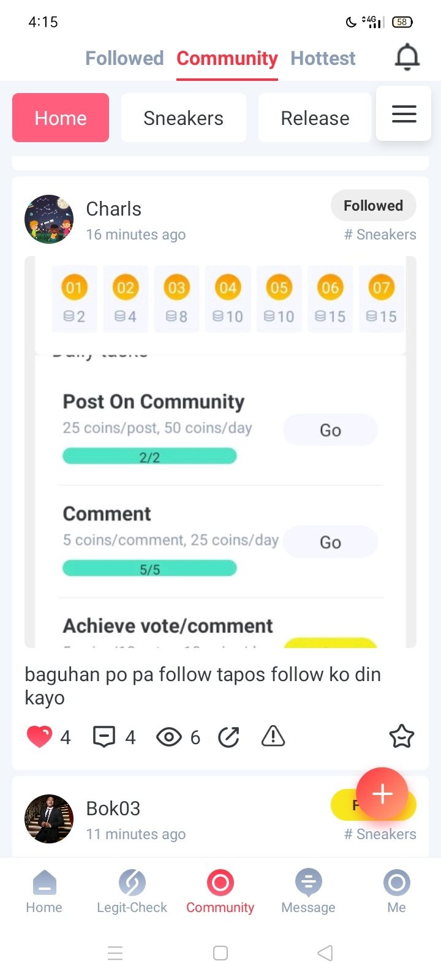The width and height of the screenshot is (441, 980).
Task: Open Message from bottom navigation
Action: point(308,891)
